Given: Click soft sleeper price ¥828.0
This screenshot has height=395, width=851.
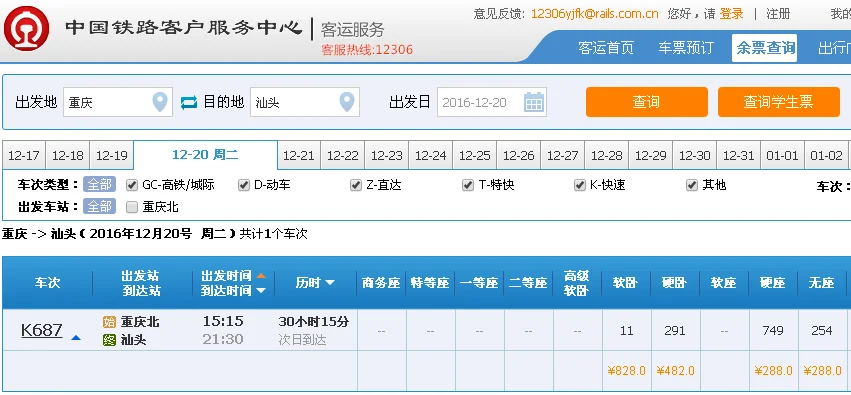Looking at the screenshot, I should [627, 371].
